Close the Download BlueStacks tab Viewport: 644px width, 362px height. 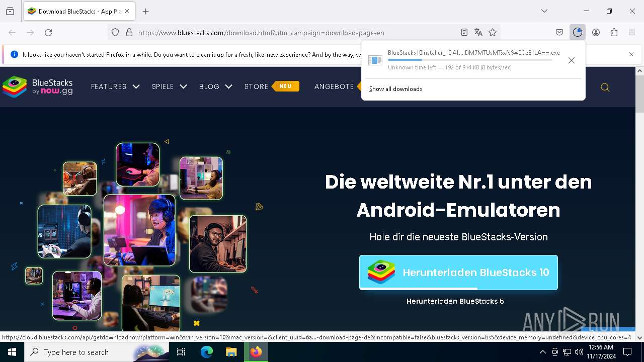[x=127, y=11]
